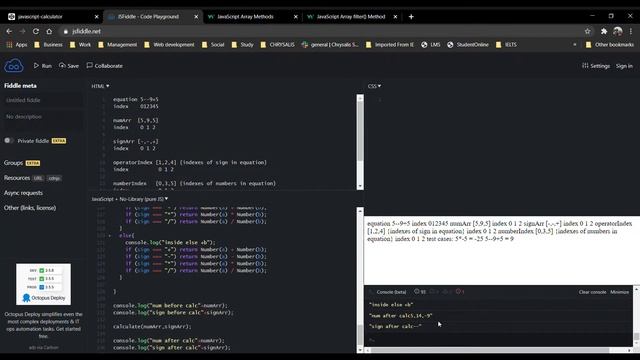Select the JSFiddle Code Playground tab
The width and height of the screenshot is (640, 360).
(152, 17)
